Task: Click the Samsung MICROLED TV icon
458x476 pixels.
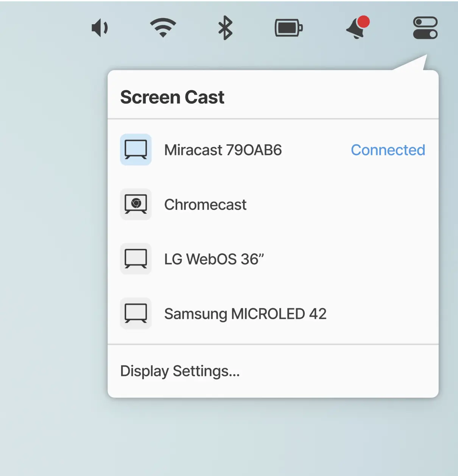Action: (x=136, y=313)
